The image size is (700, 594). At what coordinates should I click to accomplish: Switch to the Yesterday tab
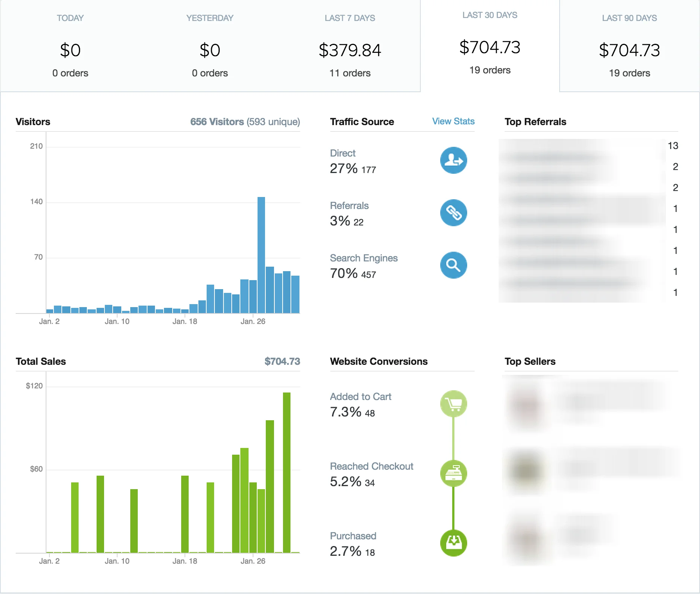click(210, 46)
